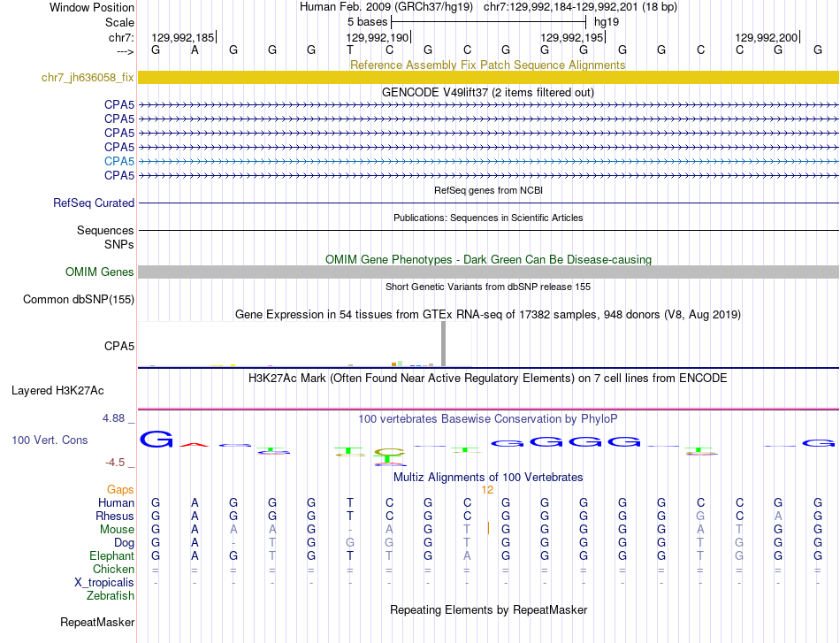Open the H3K27Ac Mark track title
This screenshot has height=643, width=840.
click(488, 379)
